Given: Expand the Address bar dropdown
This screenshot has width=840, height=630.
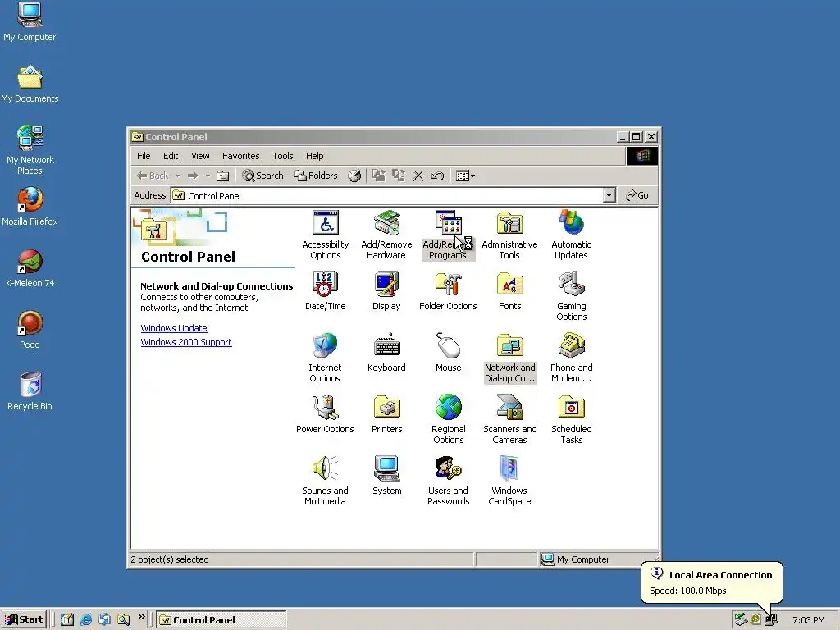Looking at the screenshot, I should pyautogui.click(x=609, y=195).
